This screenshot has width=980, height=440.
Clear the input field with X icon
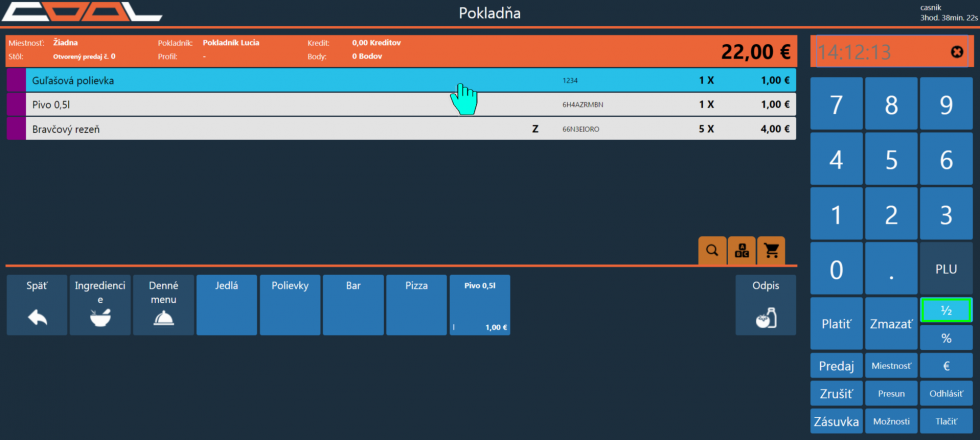coord(957,52)
